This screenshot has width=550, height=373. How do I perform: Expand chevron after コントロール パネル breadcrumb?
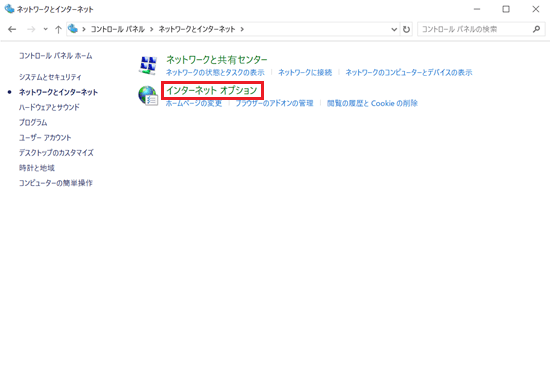coord(152,29)
